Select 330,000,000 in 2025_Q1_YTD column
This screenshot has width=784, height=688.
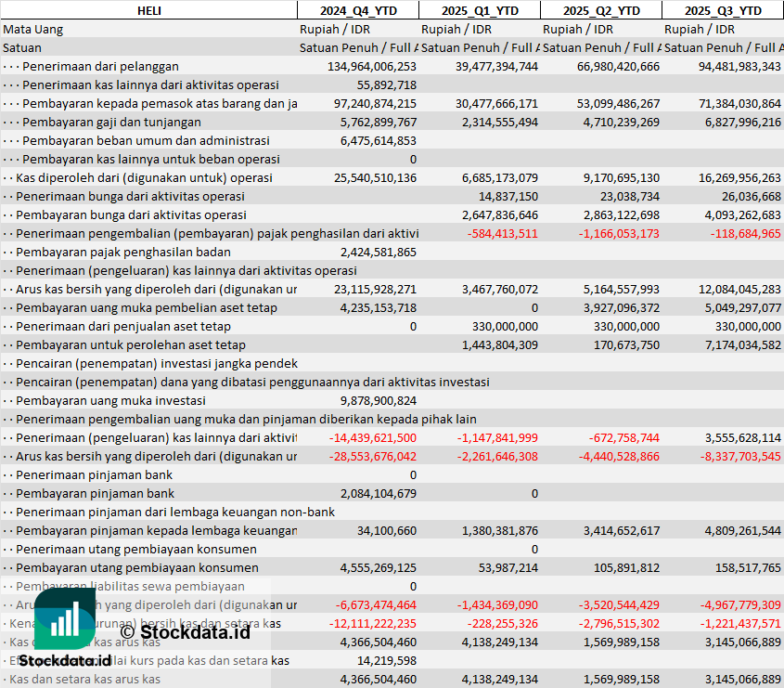click(505, 326)
